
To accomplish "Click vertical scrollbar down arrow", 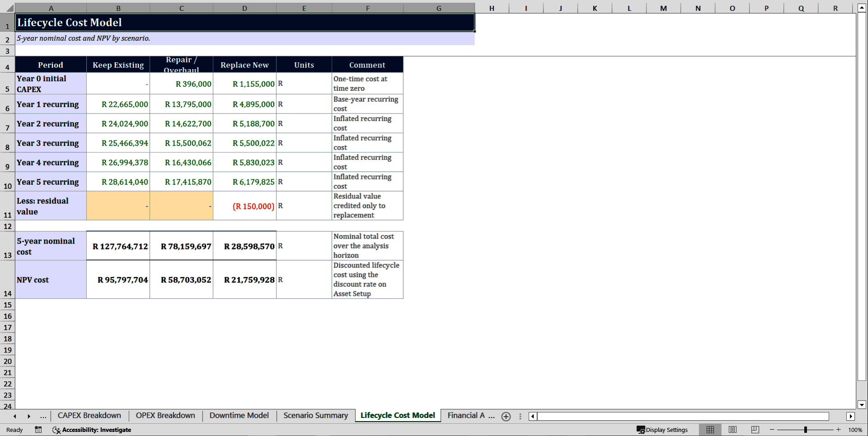I will click(862, 405).
